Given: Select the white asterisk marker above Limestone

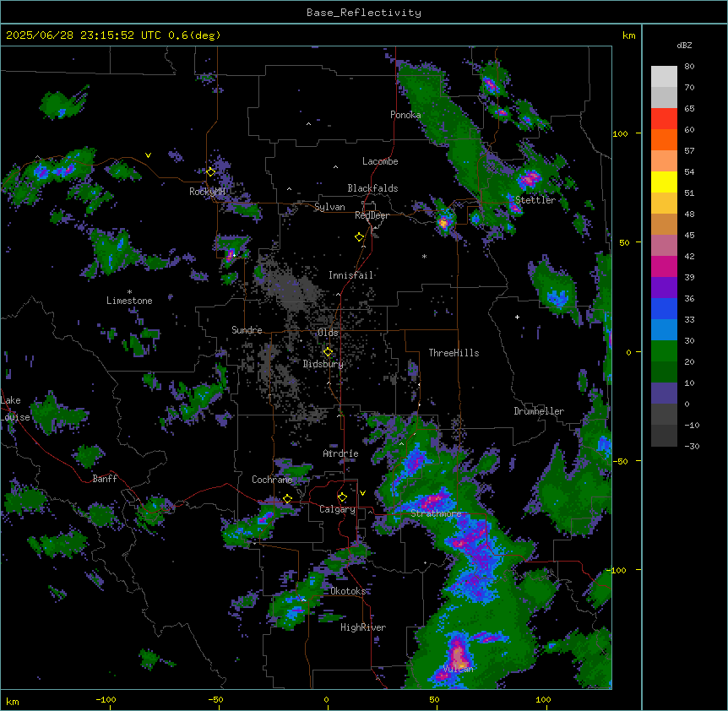Looking at the screenshot, I should click(x=129, y=292).
